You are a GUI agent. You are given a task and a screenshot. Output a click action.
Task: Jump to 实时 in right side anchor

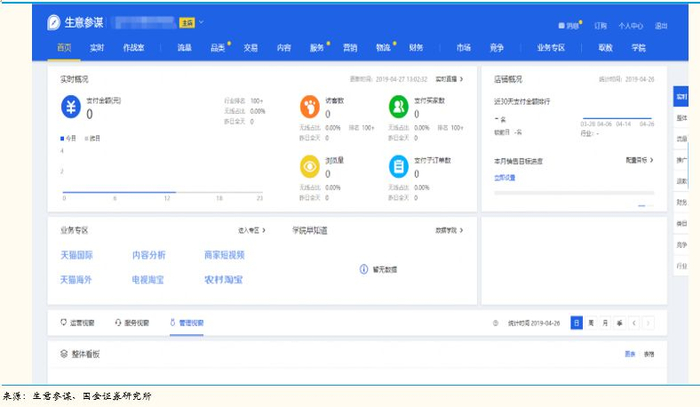pos(681,96)
